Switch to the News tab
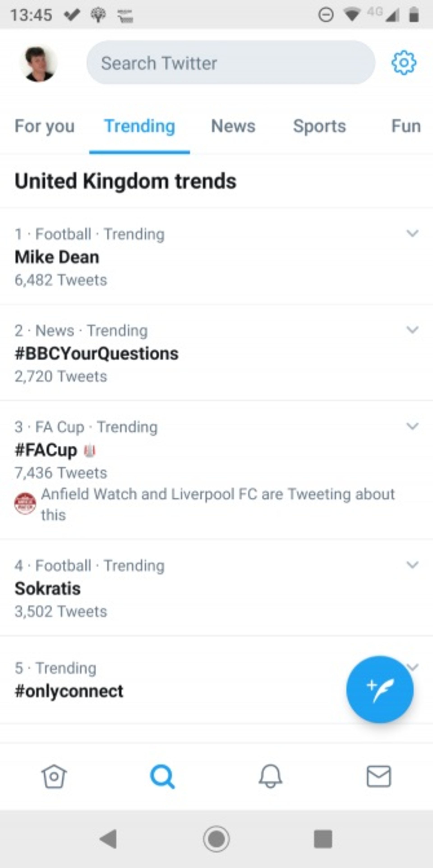Viewport: 433px width, 868px height. 233,126
